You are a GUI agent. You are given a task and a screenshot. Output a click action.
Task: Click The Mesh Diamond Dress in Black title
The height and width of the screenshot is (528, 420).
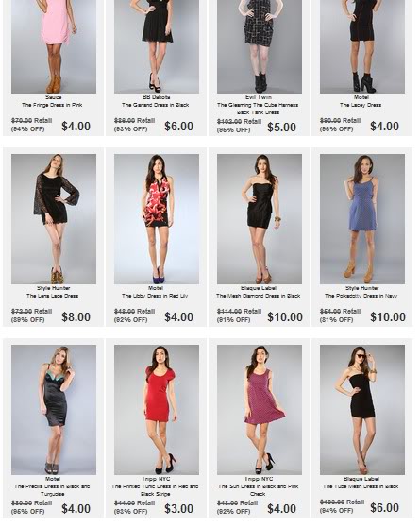(258, 296)
